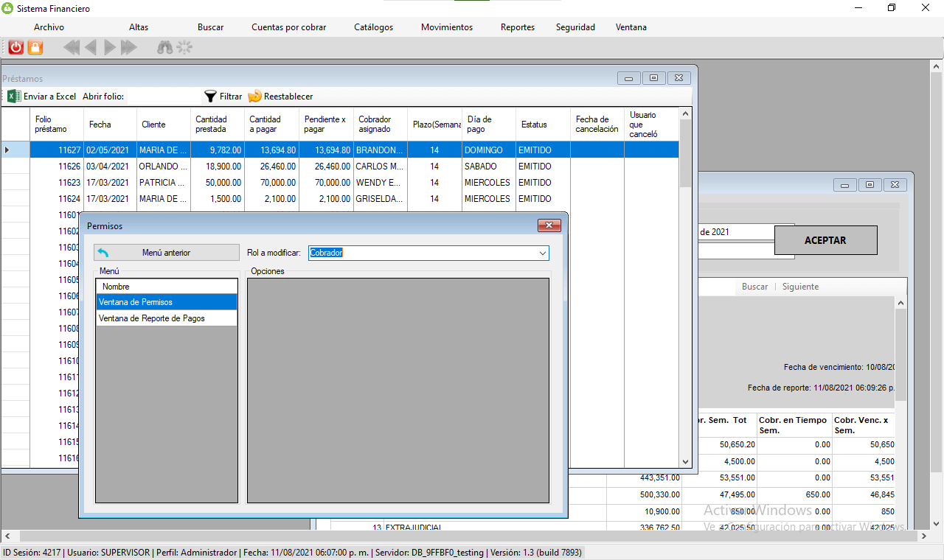This screenshot has width=944, height=560.
Task: Go to last record double-arrow icon
Action: pos(129,47)
